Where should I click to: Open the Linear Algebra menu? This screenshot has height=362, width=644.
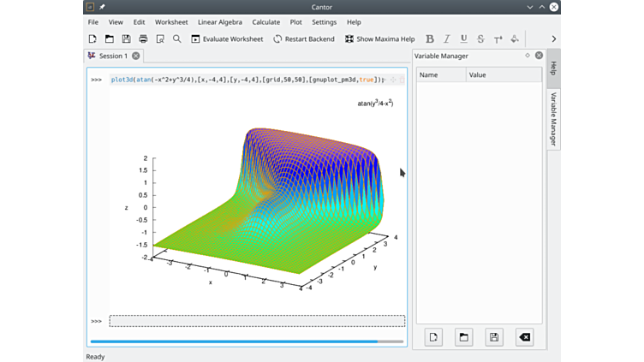point(220,21)
